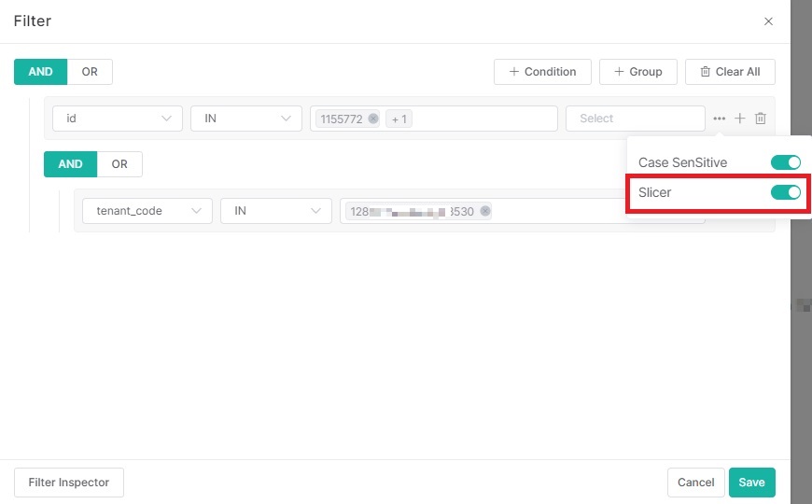Remove the 1155772 tag value
Image resolution: width=812 pixels, height=504 pixels.
point(373,119)
